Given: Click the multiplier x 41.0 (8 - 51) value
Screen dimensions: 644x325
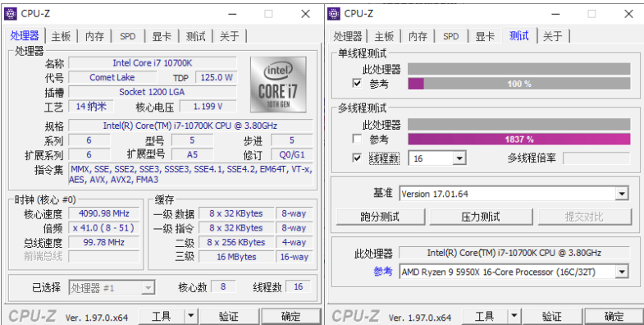Looking at the screenshot, I should (x=103, y=227).
